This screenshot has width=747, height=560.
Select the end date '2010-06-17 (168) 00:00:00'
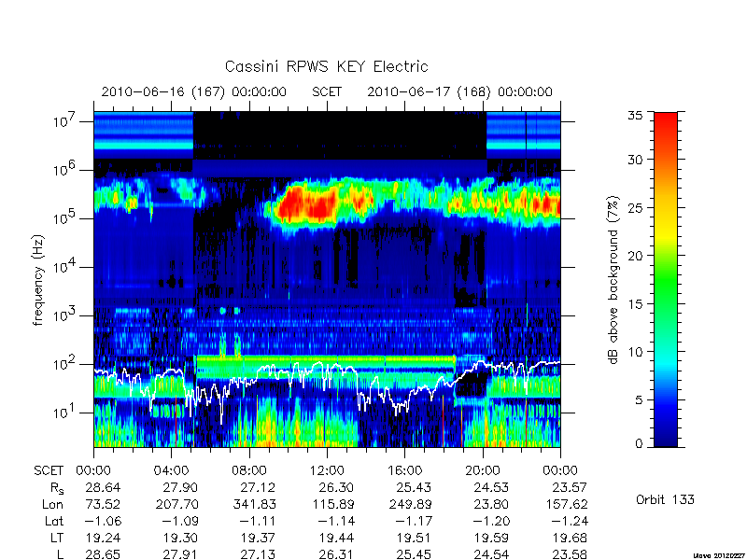pos(459,91)
